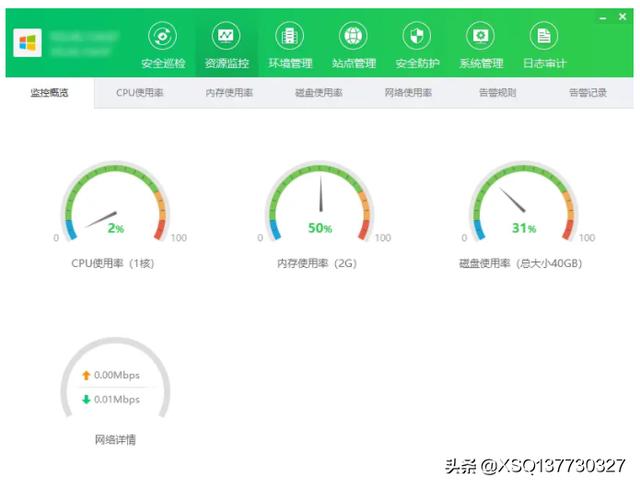The height and width of the screenshot is (489, 640).
Task: Click the network details gauge
Action: [x=116, y=378]
